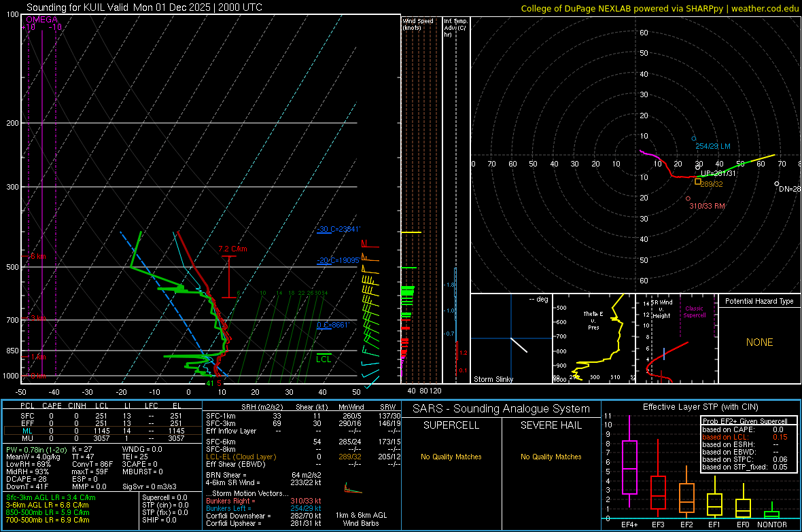Click the Corfidi Downshear row
Image resolution: width=802 pixels, height=532 pixels.
click(x=264, y=516)
